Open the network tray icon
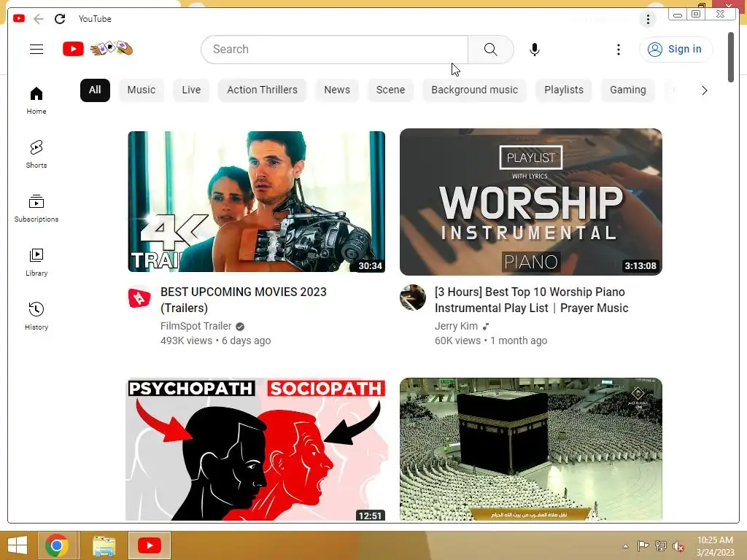The width and height of the screenshot is (747, 560). 661,546
